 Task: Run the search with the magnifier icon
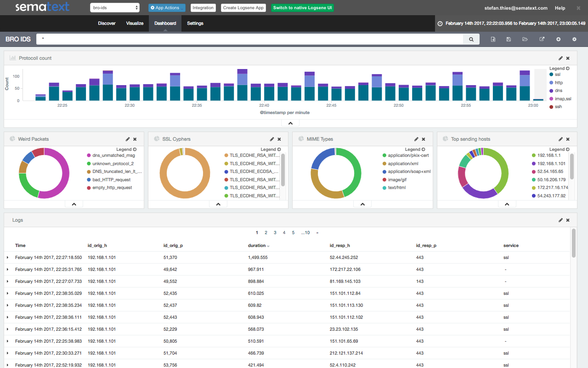click(471, 39)
